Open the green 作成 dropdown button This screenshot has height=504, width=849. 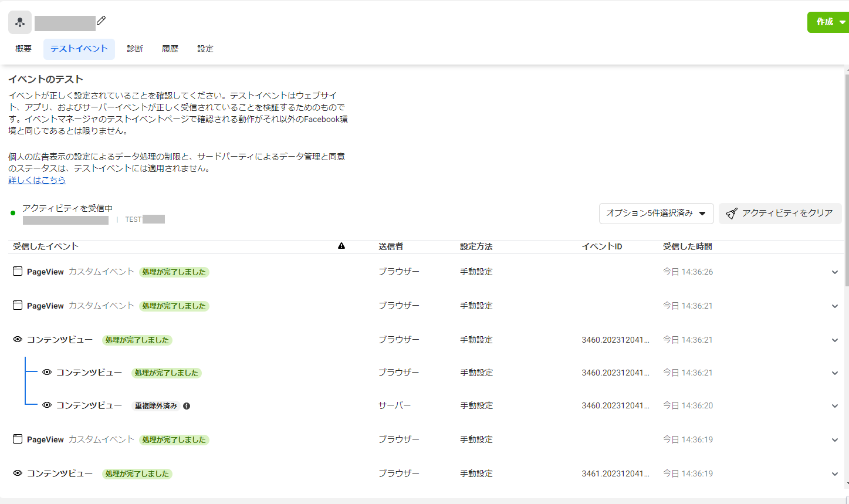pos(828,22)
